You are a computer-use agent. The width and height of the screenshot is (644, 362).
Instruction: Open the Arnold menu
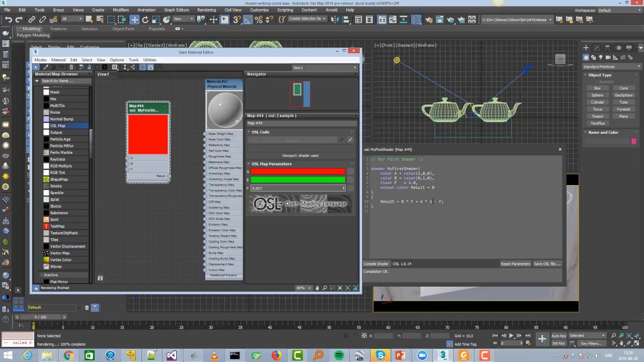click(332, 10)
